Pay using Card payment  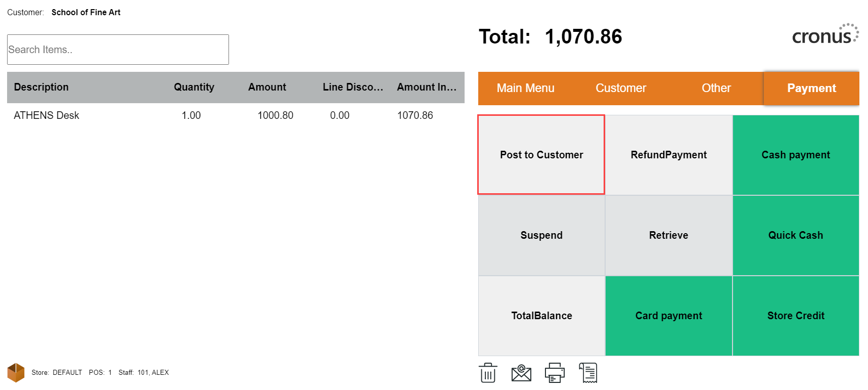tap(668, 316)
